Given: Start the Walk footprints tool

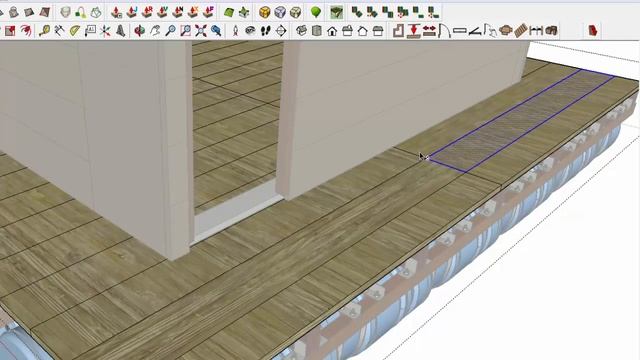Looking at the screenshot, I should (x=265, y=31).
